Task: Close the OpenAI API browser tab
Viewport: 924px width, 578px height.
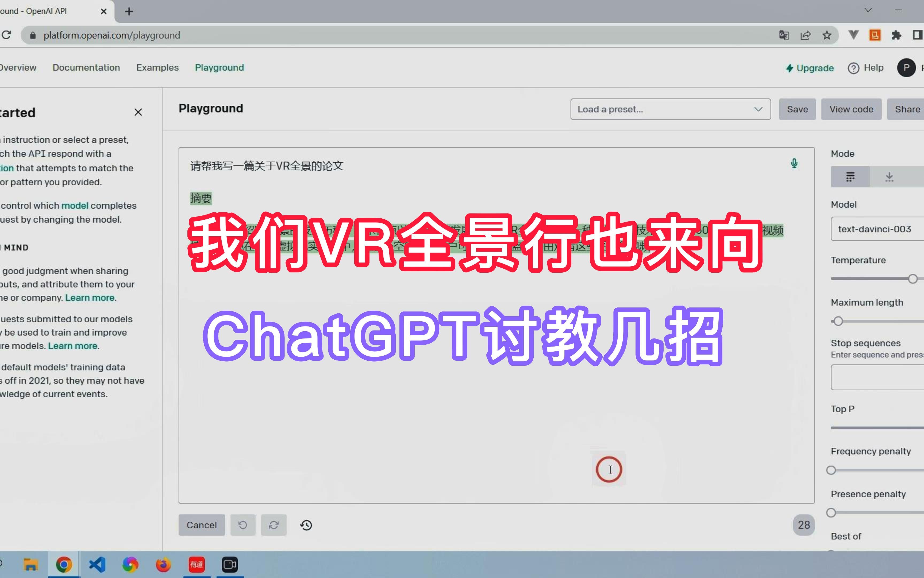Action: pos(103,12)
